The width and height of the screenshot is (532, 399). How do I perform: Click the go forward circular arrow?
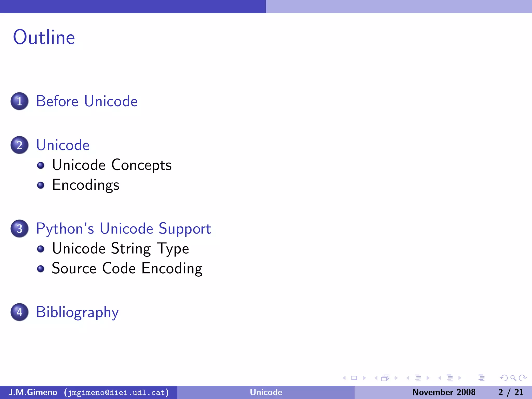coord(523,378)
